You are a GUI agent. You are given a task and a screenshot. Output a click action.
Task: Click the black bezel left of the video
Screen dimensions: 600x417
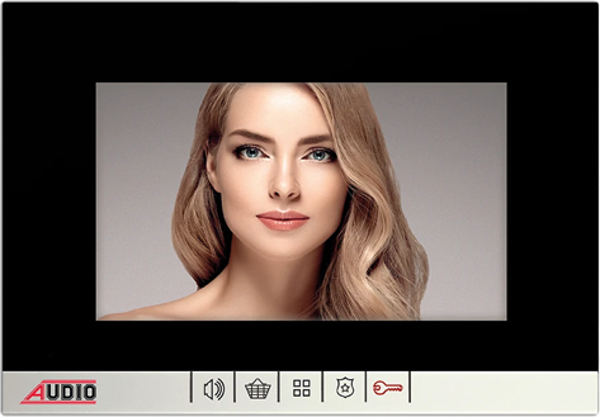coord(48,200)
